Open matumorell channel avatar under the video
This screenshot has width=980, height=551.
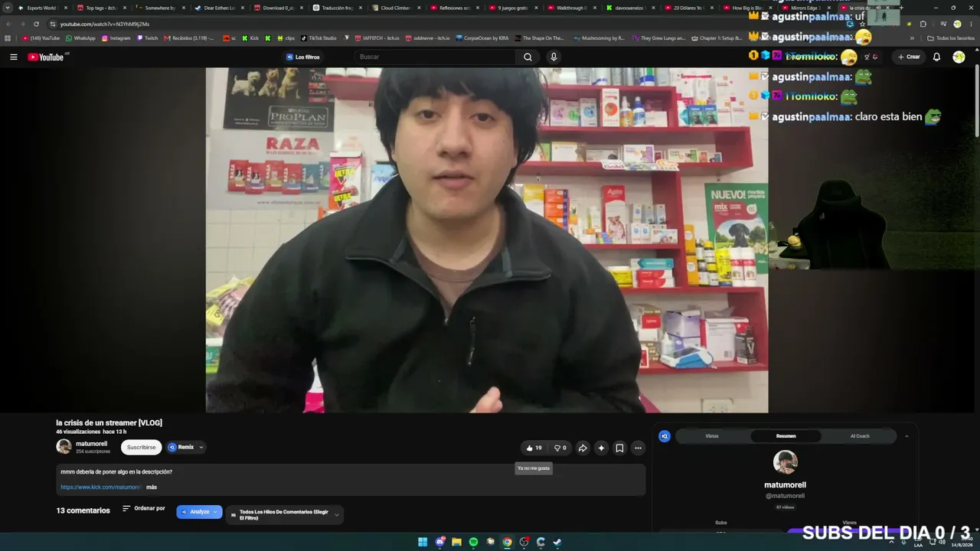(64, 447)
